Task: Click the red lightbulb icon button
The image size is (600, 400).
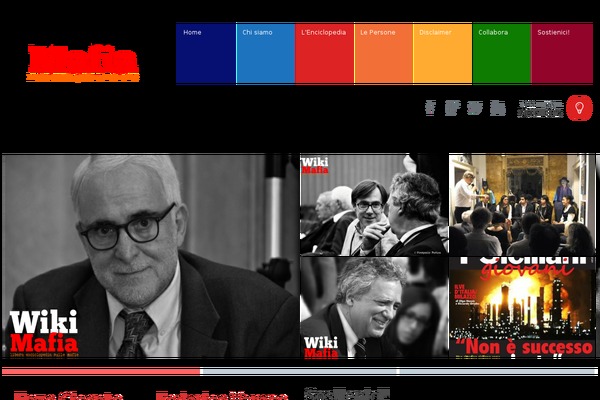Action: tap(579, 108)
